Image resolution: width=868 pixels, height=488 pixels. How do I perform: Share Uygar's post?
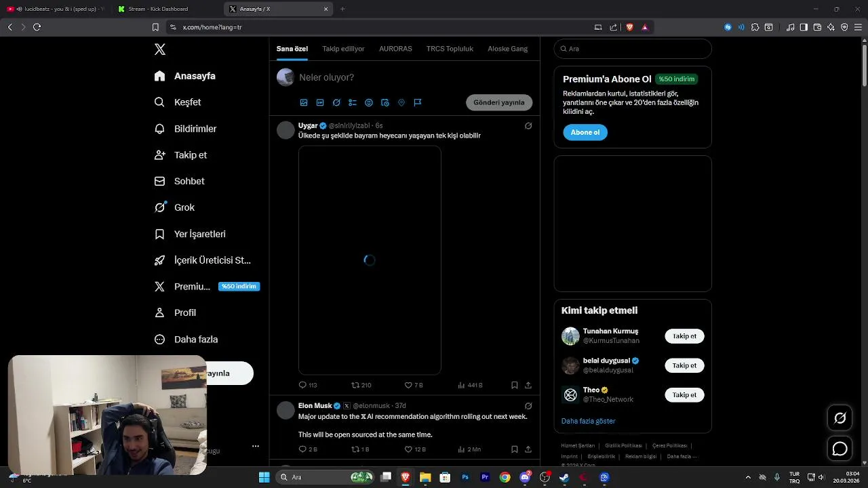[528, 385]
